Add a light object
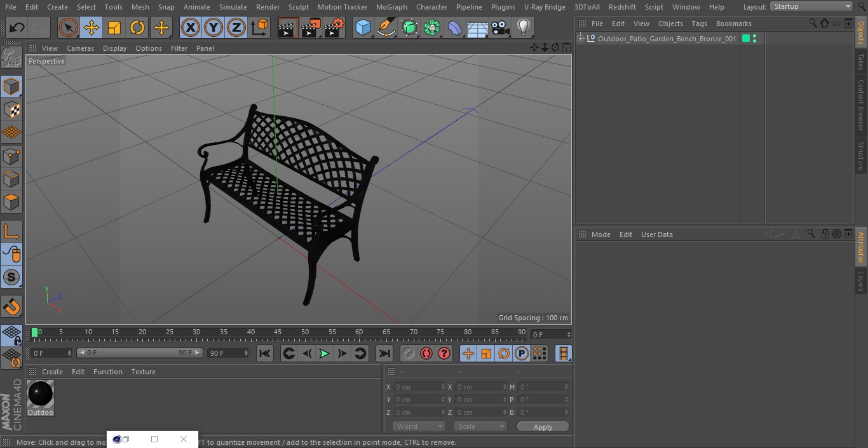 (523, 28)
